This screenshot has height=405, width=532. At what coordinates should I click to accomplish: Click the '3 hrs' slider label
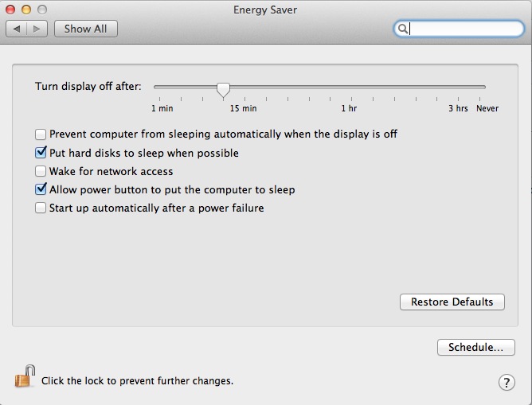[458, 108]
